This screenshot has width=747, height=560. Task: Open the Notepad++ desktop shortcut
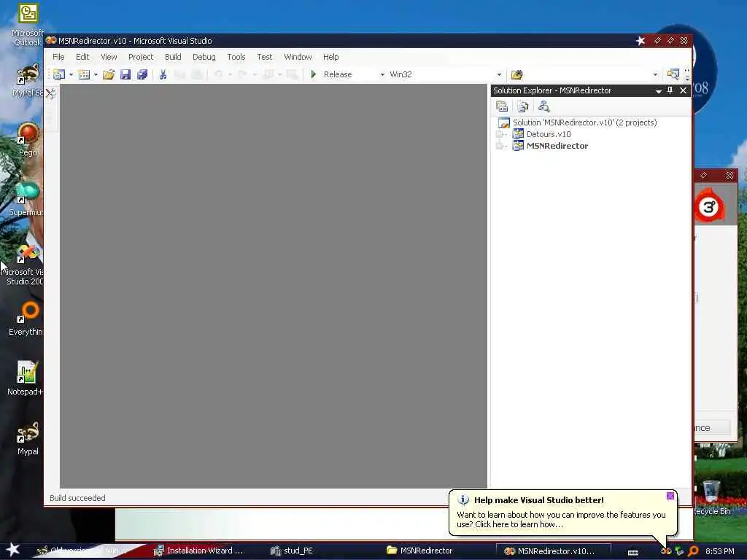click(x=26, y=378)
